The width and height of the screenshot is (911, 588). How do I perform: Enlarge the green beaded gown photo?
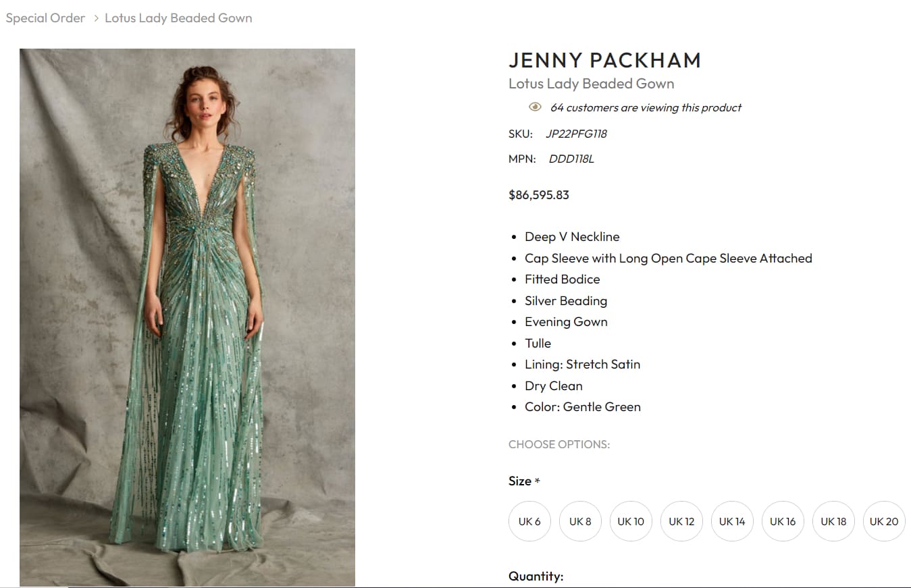pyautogui.click(x=187, y=317)
